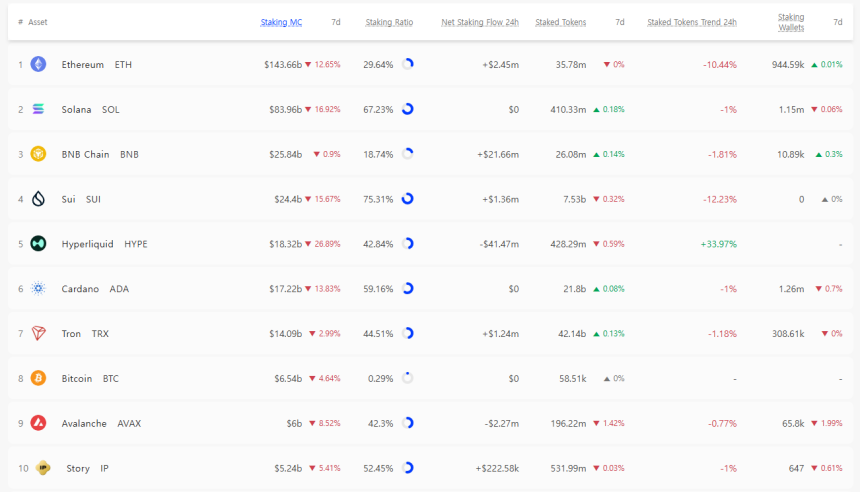Click the Tron logo icon
This screenshot has height=492, width=860.
point(38,333)
